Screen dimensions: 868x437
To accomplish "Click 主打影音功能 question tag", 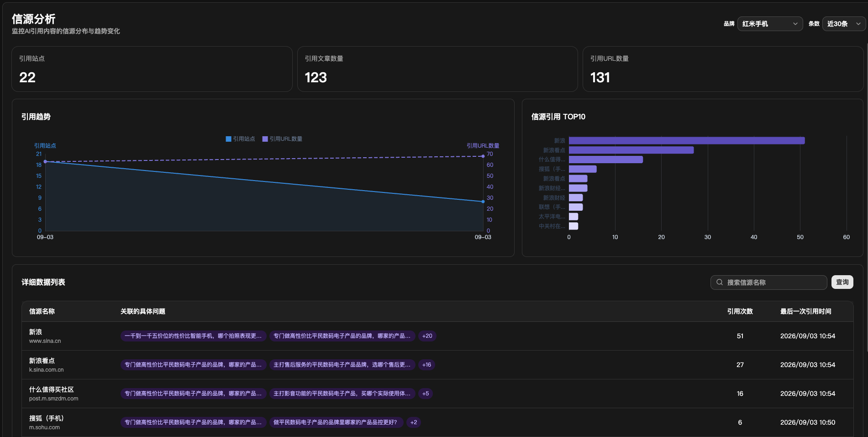I will [342, 394].
